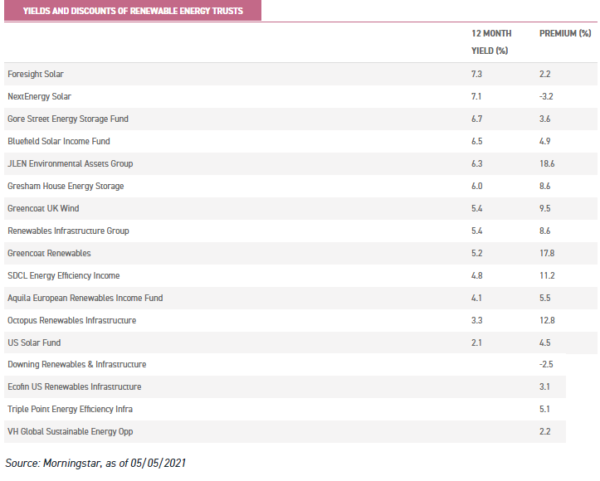600x481 pixels.
Task: Select Octopus Renewables Infrastructure name
Action: [x=71, y=319]
